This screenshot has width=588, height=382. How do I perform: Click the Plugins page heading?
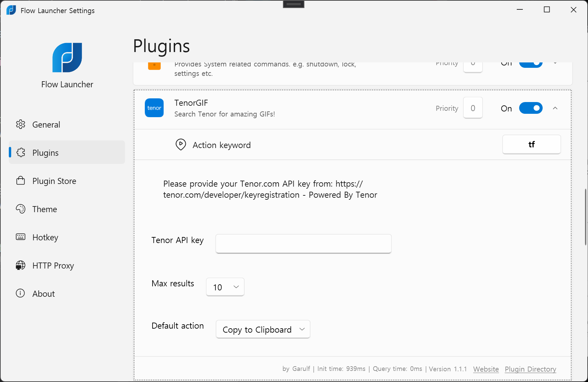(x=162, y=46)
